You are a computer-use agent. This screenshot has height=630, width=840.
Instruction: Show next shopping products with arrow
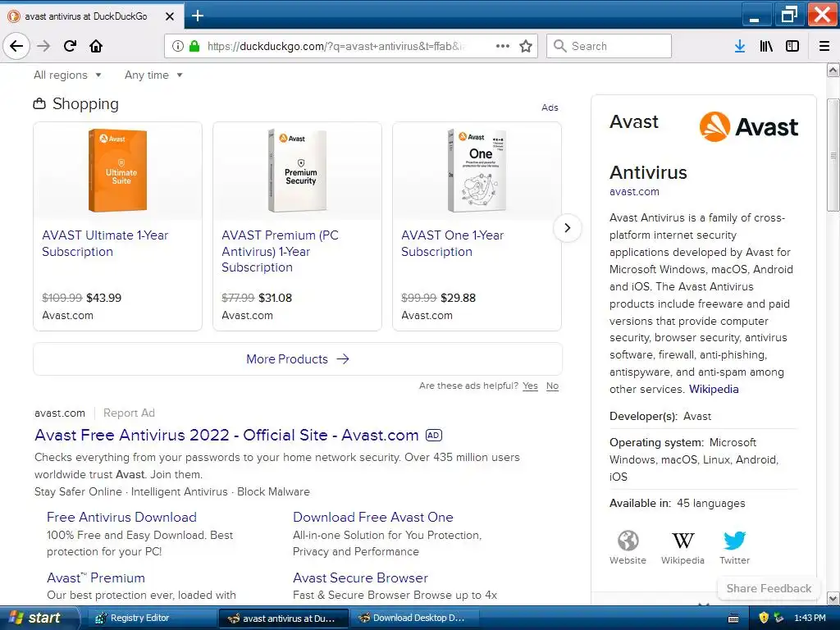[568, 228]
